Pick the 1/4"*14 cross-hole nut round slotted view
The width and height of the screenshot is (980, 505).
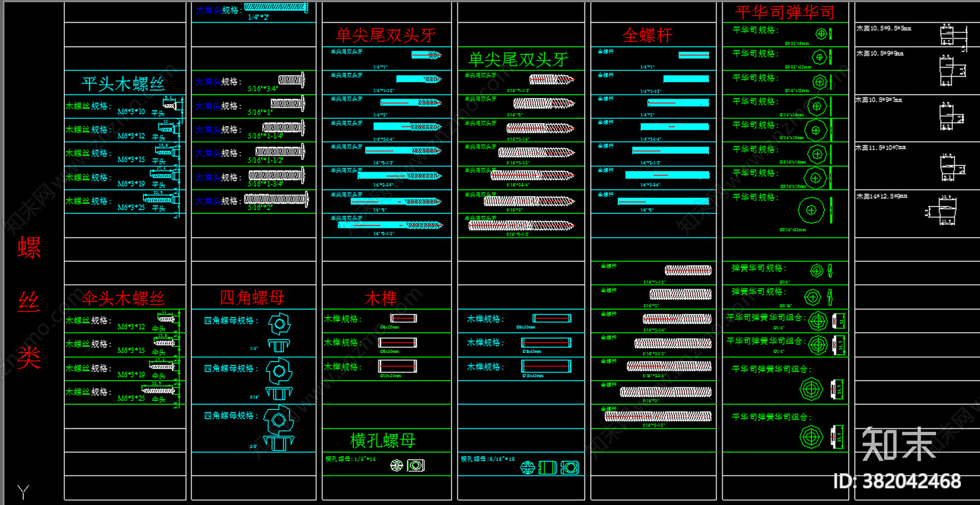[397, 466]
